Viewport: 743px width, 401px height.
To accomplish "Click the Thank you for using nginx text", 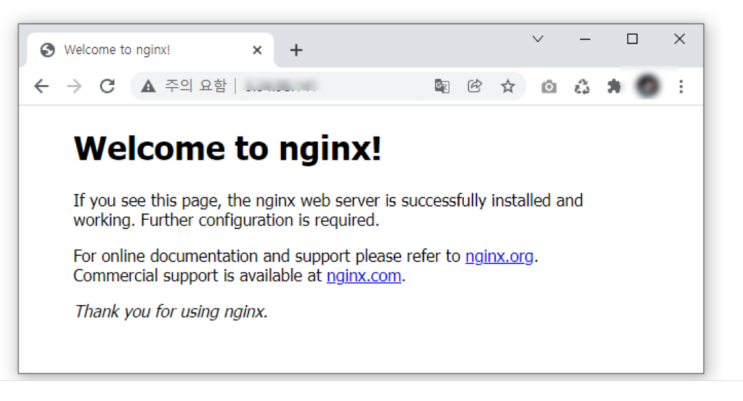I will pos(171,311).
